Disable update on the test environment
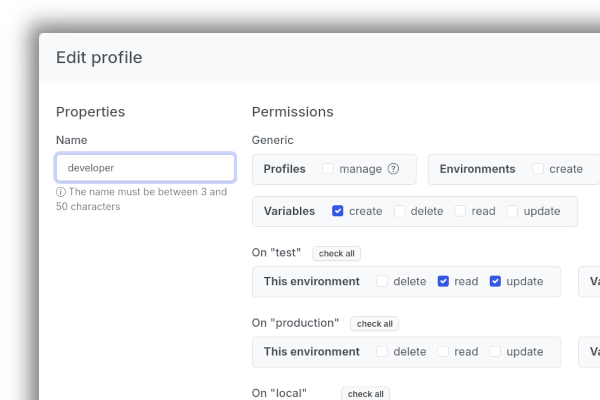Viewport: 600px width, 400px height. tap(496, 282)
